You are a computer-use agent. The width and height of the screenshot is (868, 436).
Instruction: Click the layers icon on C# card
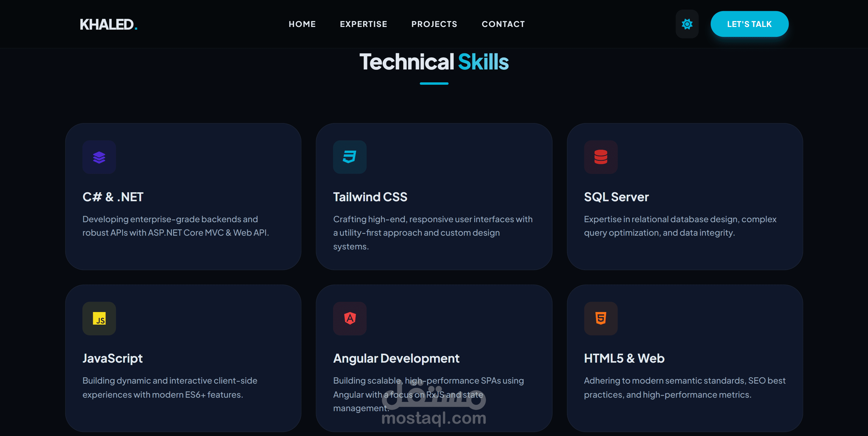pos(99,157)
